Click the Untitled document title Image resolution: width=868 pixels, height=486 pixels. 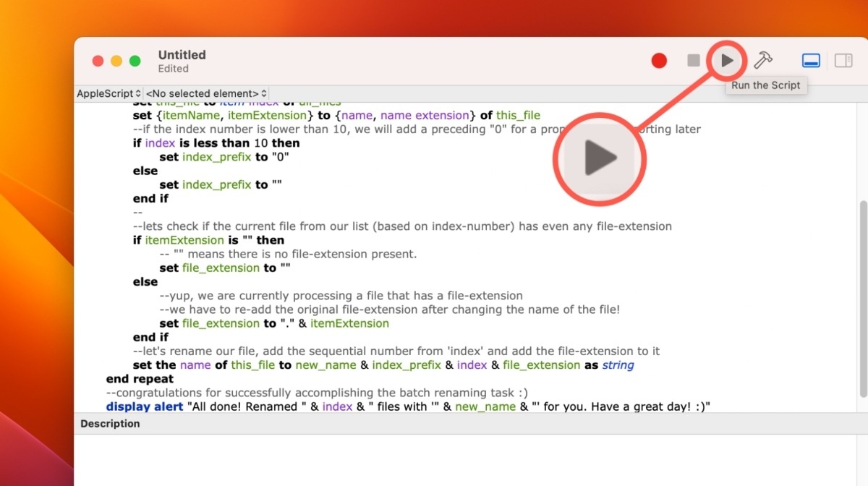click(x=182, y=55)
